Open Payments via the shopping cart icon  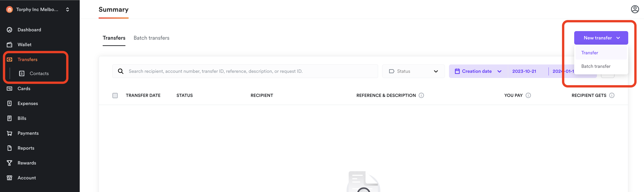pyautogui.click(x=9, y=133)
